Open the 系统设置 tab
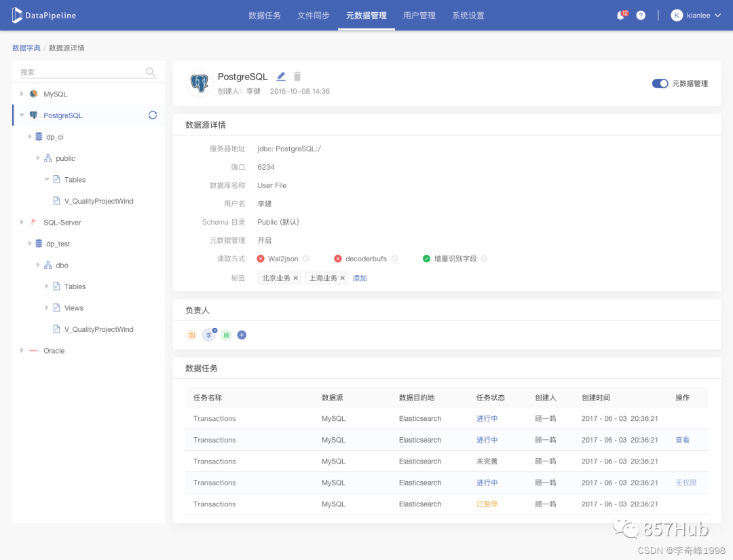 [468, 16]
